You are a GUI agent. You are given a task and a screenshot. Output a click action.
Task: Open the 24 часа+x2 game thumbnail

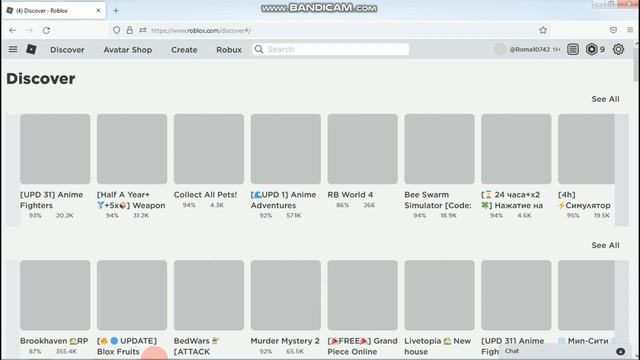(x=516, y=149)
